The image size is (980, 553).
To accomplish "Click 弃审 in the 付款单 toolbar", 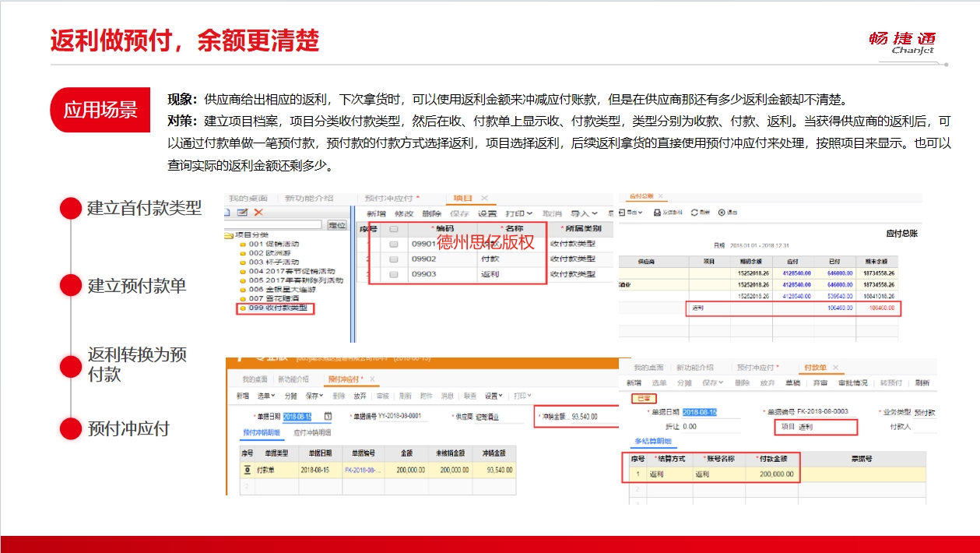I will coord(820,382).
